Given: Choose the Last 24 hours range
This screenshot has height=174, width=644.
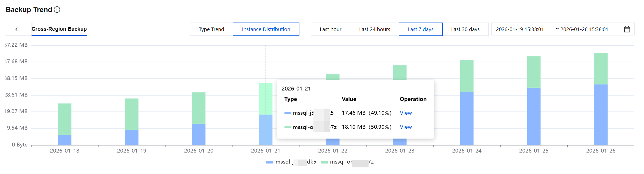Looking at the screenshot, I should pyautogui.click(x=374, y=29).
